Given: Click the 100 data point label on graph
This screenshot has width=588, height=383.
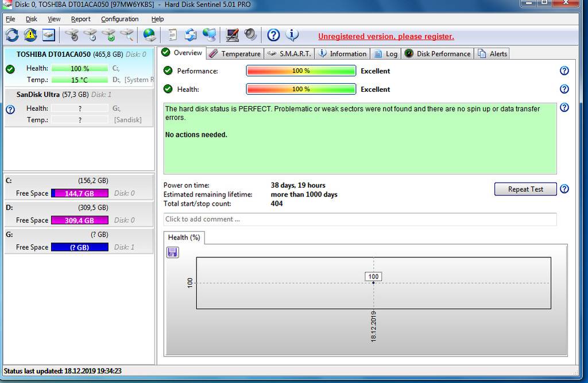Looking at the screenshot, I should click(373, 276).
